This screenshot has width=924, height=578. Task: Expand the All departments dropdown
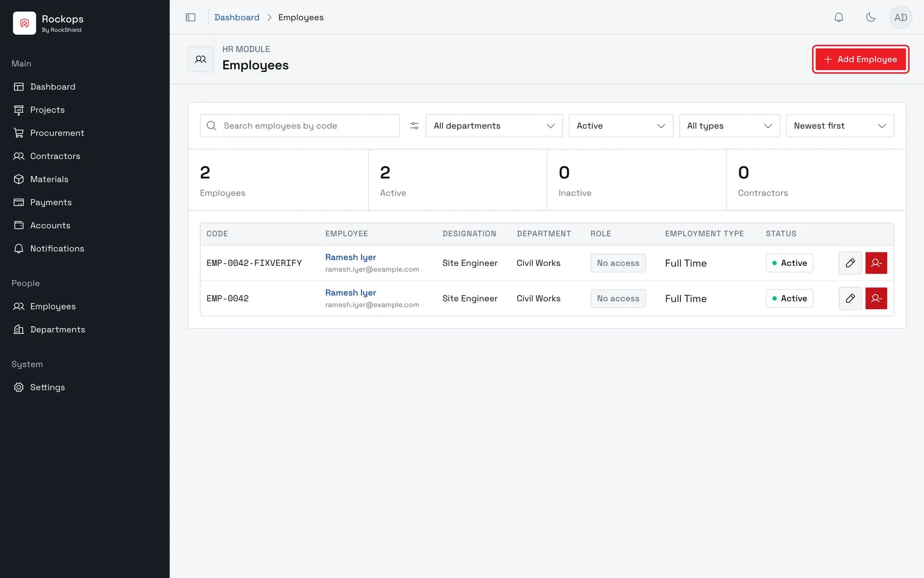click(x=494, y=126)
